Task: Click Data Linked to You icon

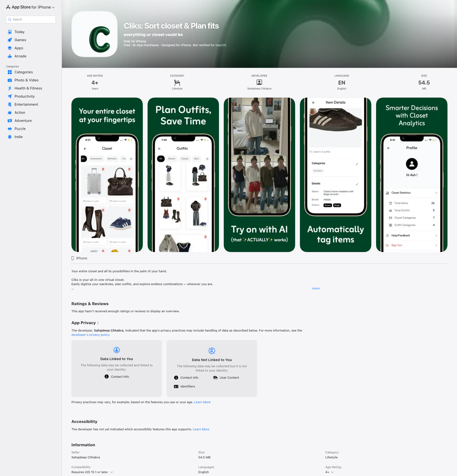Action: (117, 350)
